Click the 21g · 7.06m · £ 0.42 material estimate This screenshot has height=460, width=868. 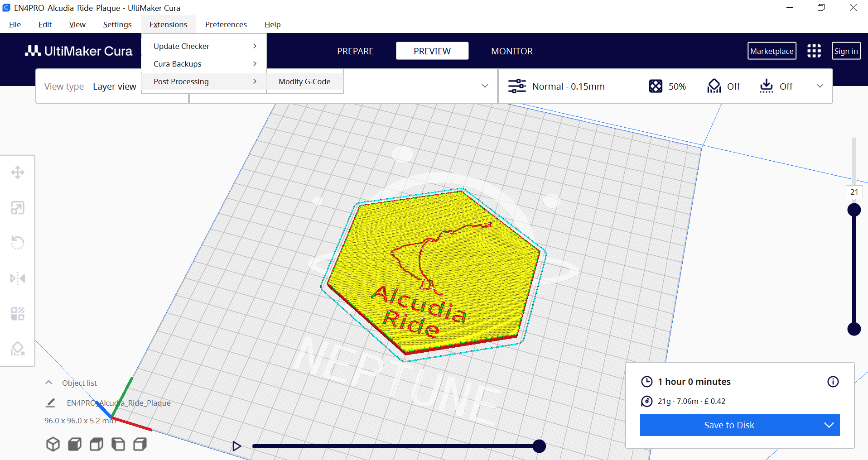coord(691,401)
